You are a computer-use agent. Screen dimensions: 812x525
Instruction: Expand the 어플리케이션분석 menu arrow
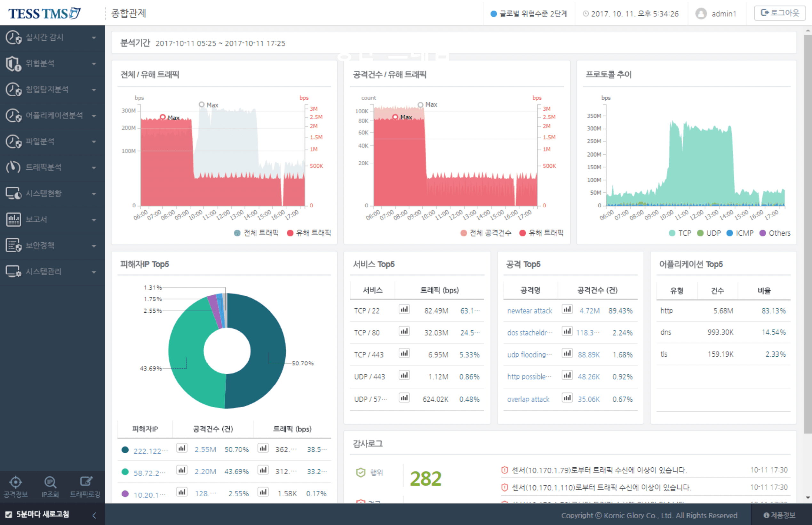pyautogui.click(x=94, y=116)
